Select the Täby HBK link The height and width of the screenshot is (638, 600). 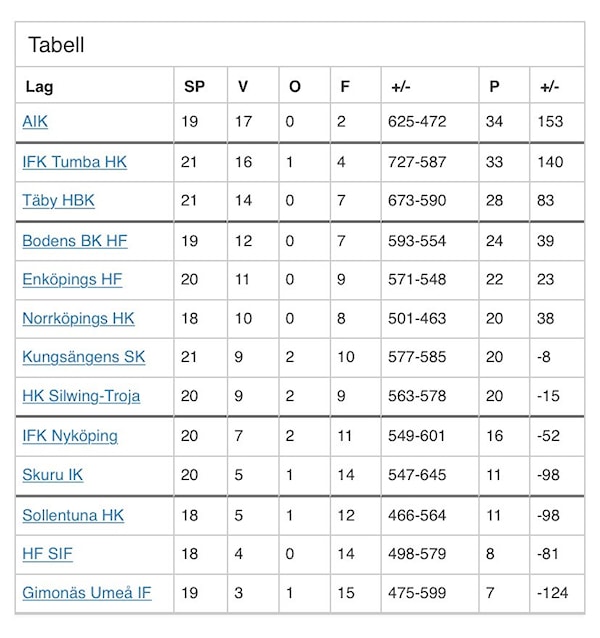[58, 201]
